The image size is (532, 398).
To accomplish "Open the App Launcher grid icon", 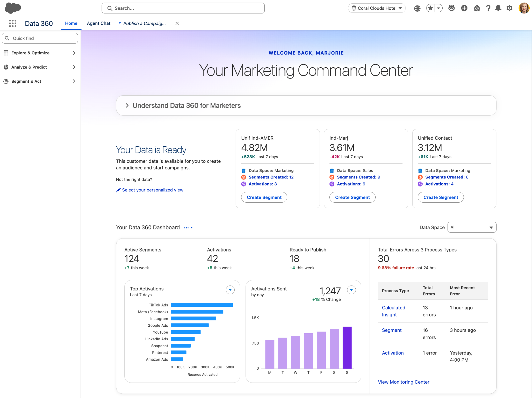I will (x=12, y=23).
